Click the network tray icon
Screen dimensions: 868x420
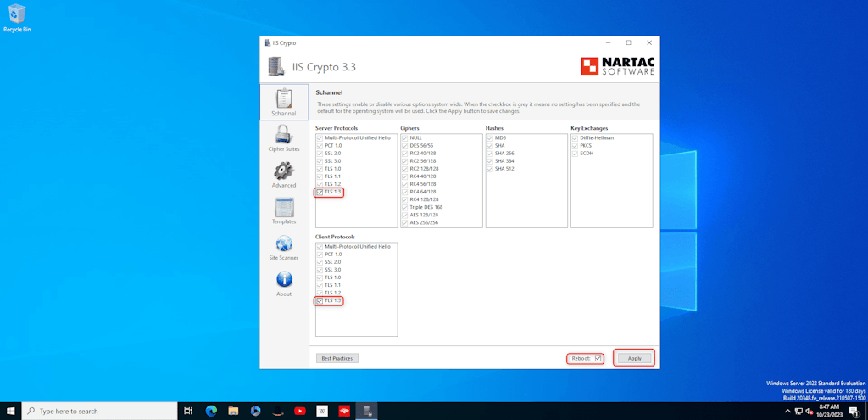pyautogui.click(x=798, y=412)
